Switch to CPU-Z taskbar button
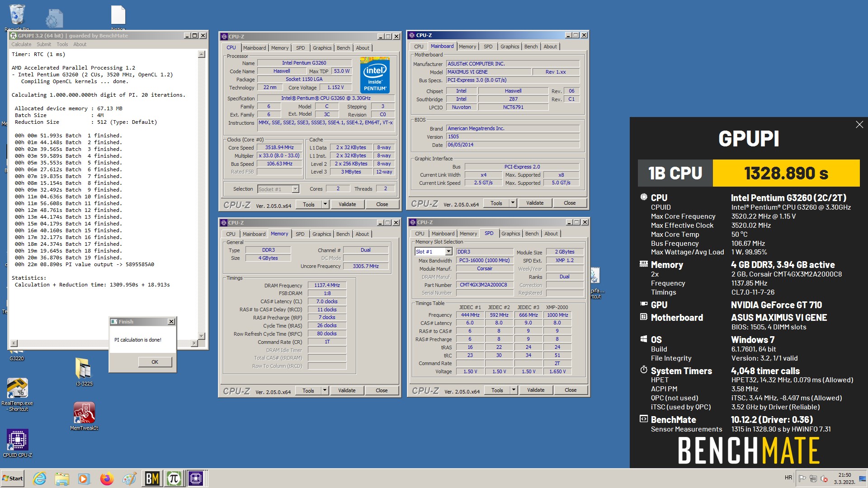The image size is (868, 488). tap(197, 479)
